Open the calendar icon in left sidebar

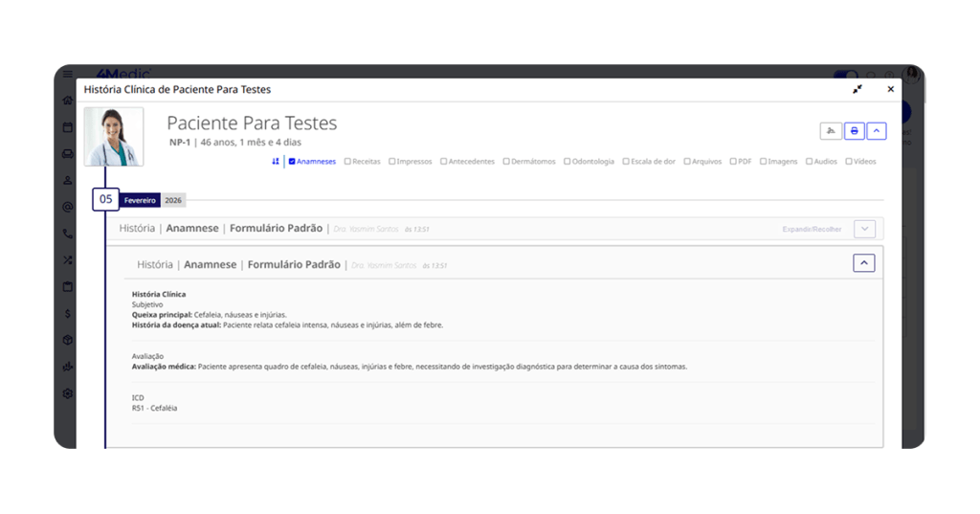68,126
